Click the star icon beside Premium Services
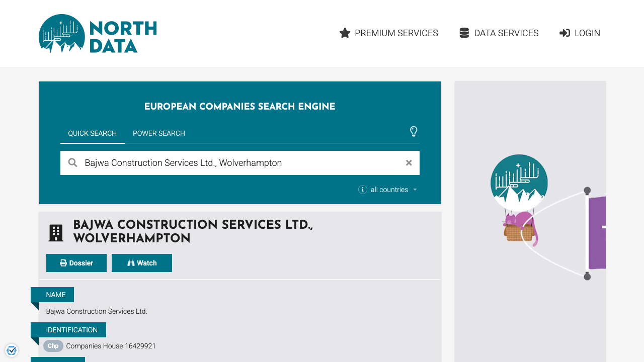The height and width of the screenshot is (362, 644). click(345, 33)
